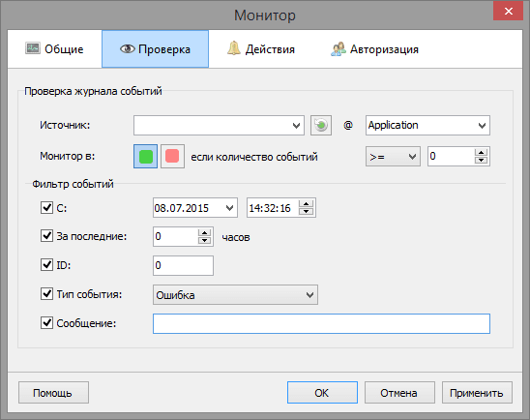Open the Общие tab
Viewport: 530px width, 420px height.
(54, 49)
